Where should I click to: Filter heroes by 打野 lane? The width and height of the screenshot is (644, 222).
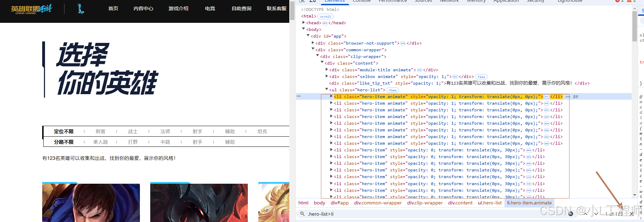pos(133,142)
